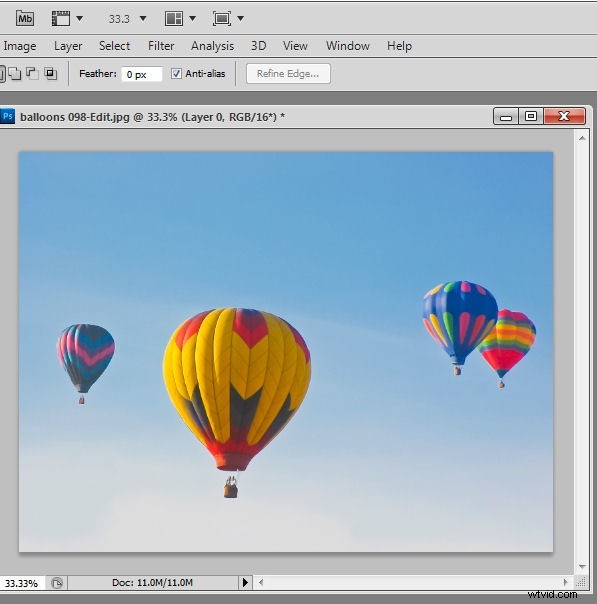Click the Refine Edge... button

pyautogui.click(x=288, y=74)
